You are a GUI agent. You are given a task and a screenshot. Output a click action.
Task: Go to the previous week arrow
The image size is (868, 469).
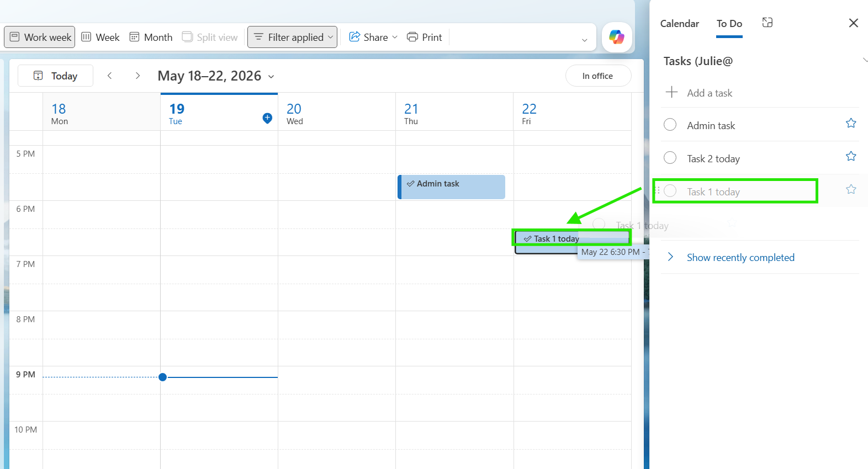[x=110, y=76]
